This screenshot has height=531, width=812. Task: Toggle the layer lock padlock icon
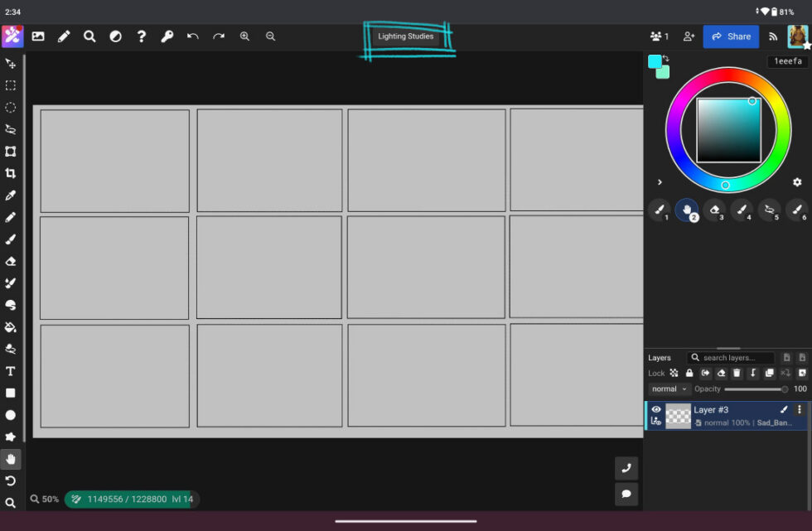(689, 373)
